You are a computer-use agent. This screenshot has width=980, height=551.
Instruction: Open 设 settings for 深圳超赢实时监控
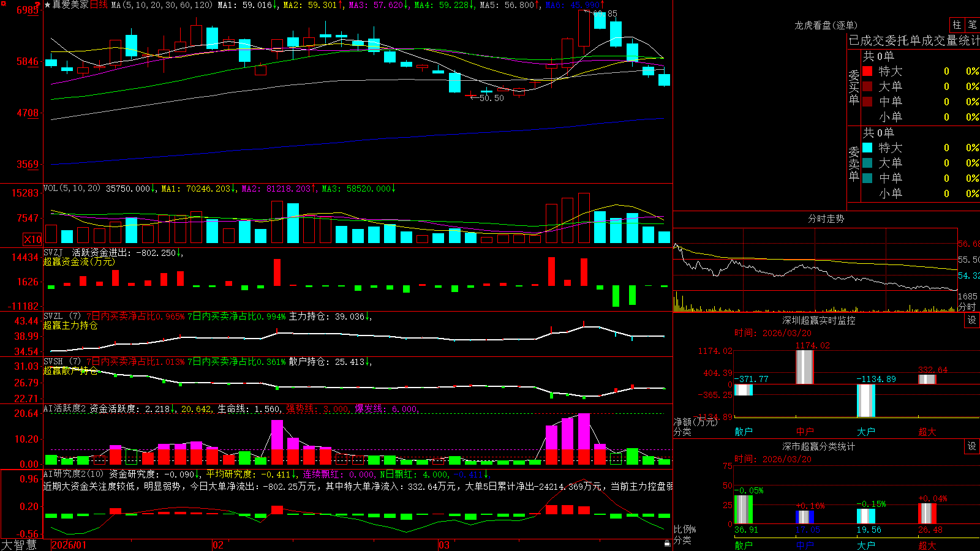point(972,320)
